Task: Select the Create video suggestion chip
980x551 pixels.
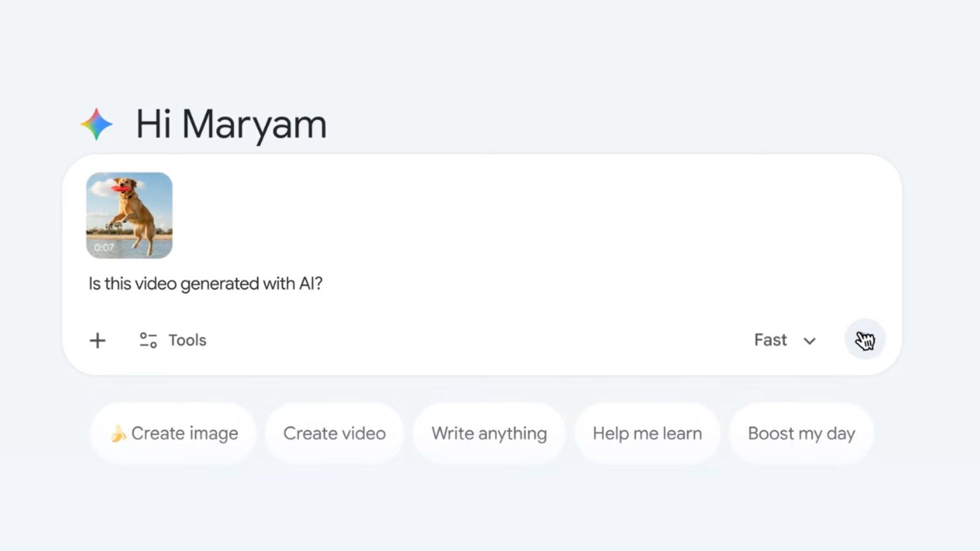Action: (x=334, y=433)
